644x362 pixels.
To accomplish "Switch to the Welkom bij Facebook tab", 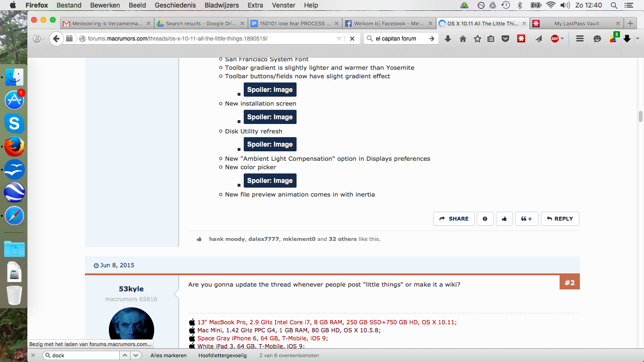I will 388,24.
